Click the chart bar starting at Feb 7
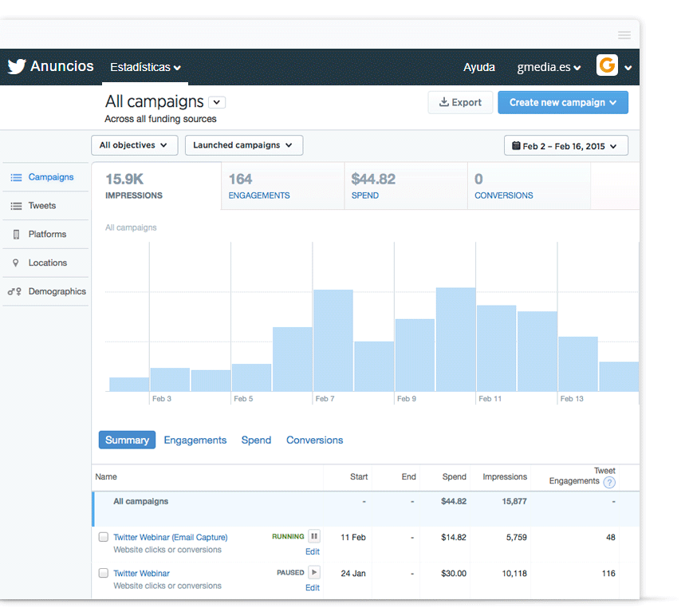The image size is (685, 616). (333, 341)
